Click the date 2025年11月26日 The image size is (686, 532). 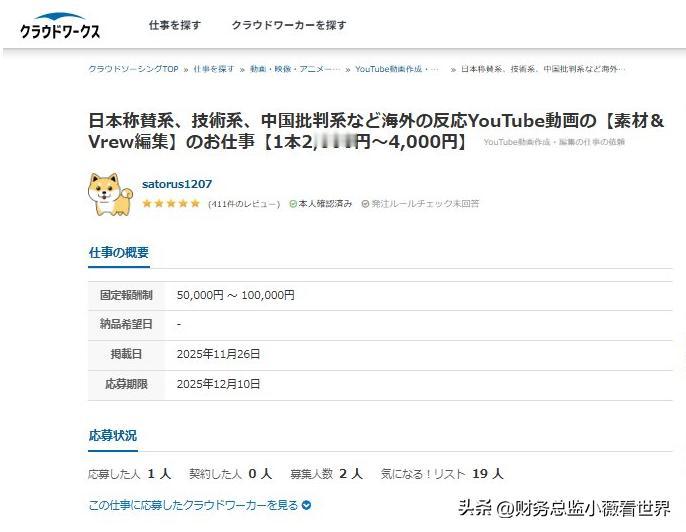(218, 354)
